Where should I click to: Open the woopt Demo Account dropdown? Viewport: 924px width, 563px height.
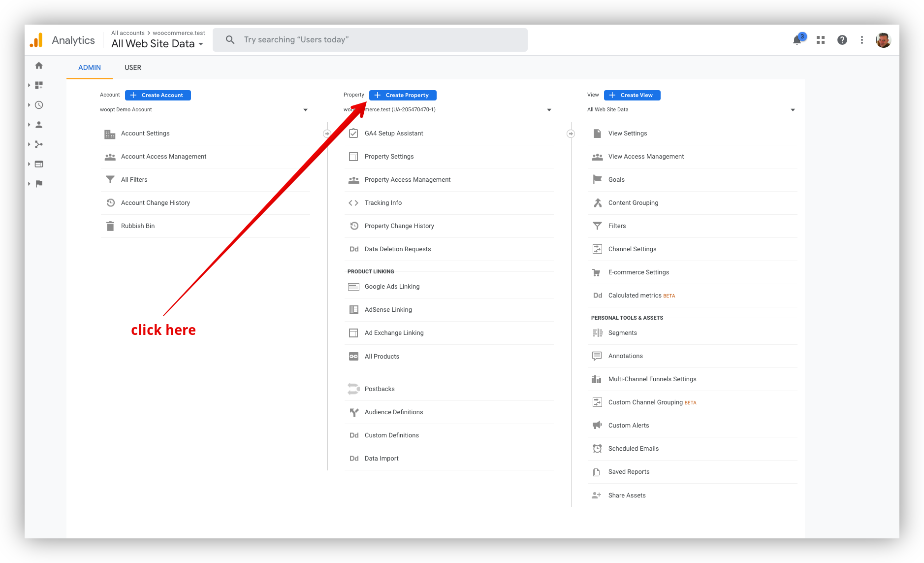click(204, 110)
